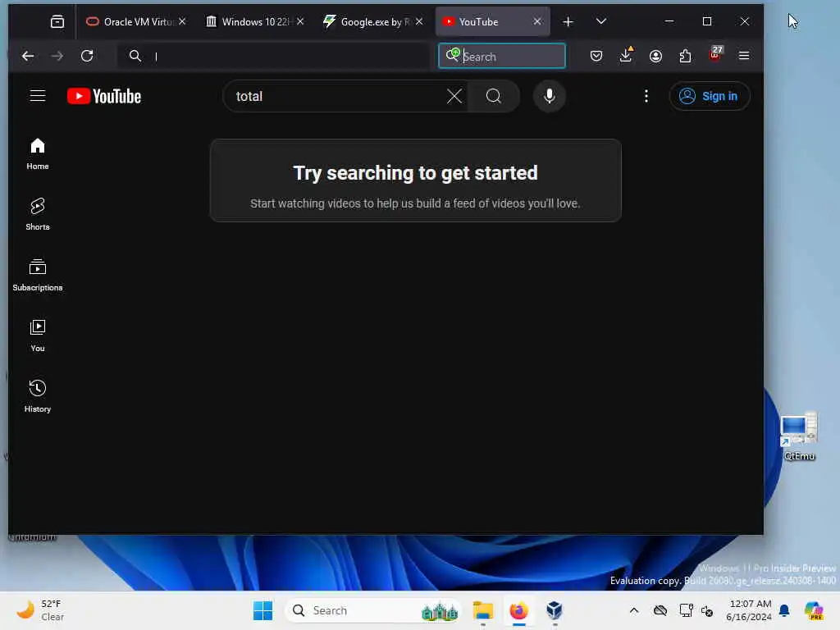Go back with the browser back arrow
This screenshot has width=840, height=630.
point(28,57)
